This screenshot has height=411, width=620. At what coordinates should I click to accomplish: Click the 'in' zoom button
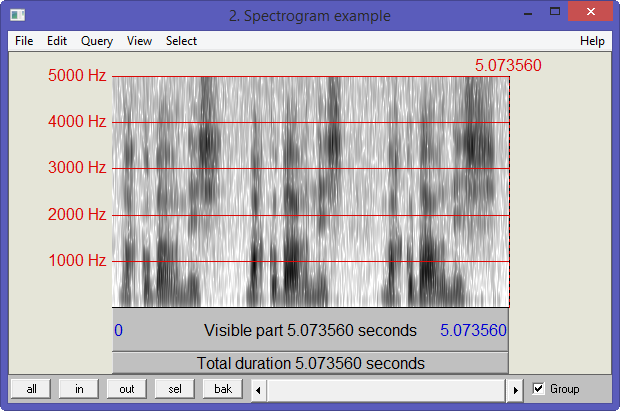click(79, 389)
